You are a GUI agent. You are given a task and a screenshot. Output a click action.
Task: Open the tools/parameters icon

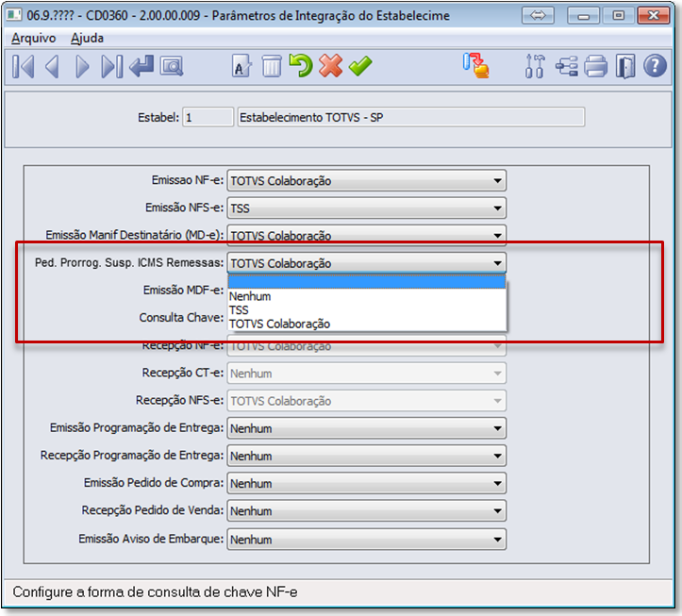[x=535, y=66]
